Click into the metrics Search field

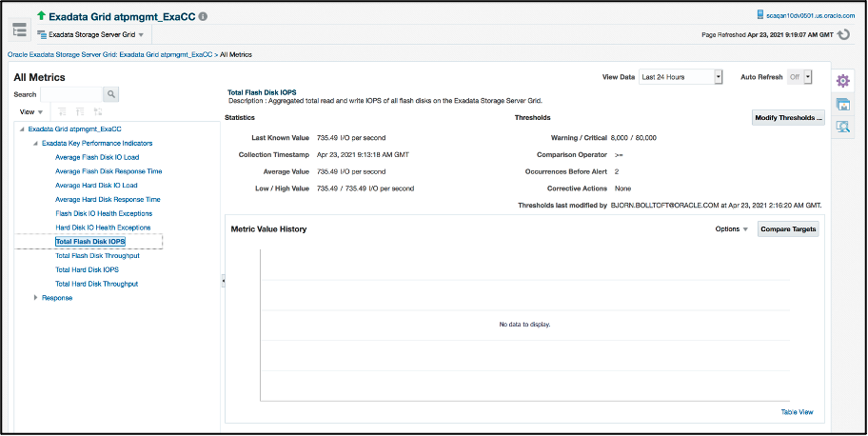click(71, 94)
